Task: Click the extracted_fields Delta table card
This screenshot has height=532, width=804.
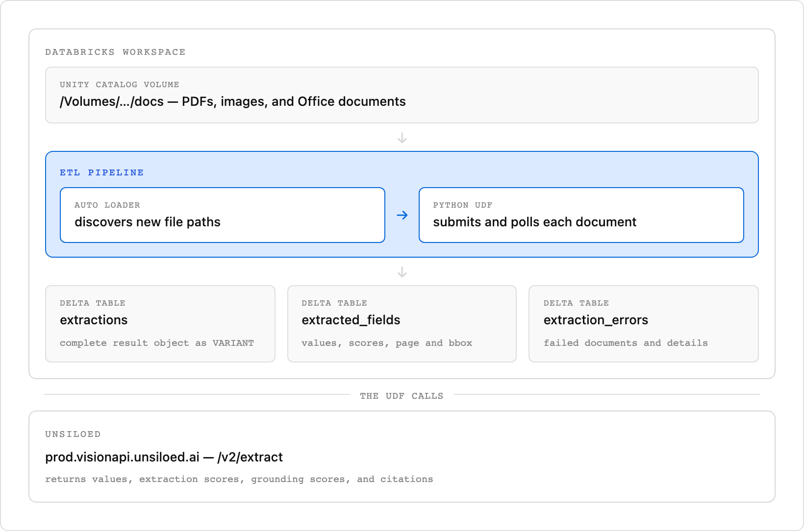Action: click(x=402, y=324)
